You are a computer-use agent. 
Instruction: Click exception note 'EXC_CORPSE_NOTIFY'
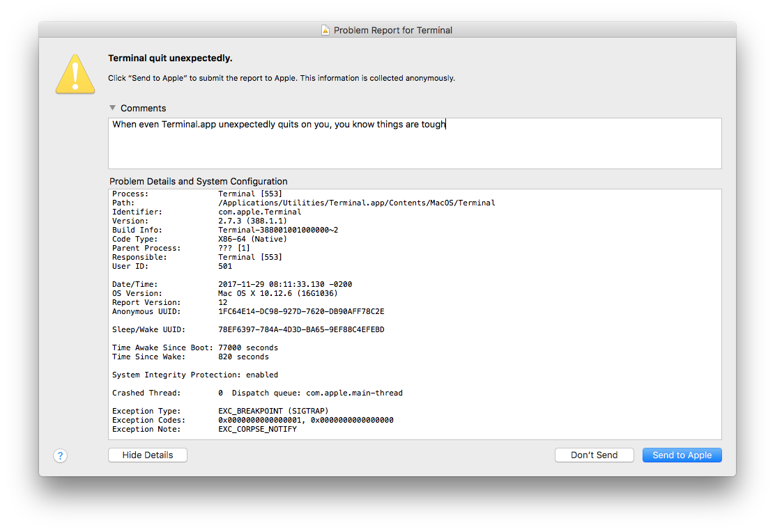[257, 429]
